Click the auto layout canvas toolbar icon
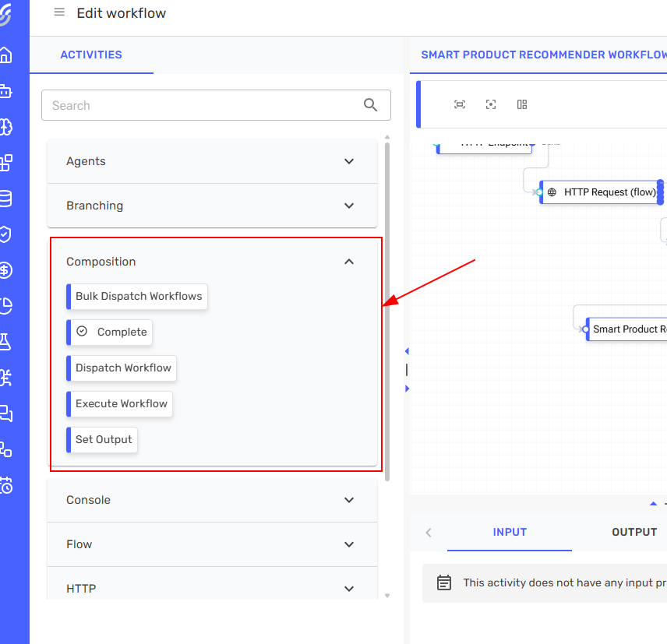The height and width of the screenshot is (644, 667). click(522, 104)
